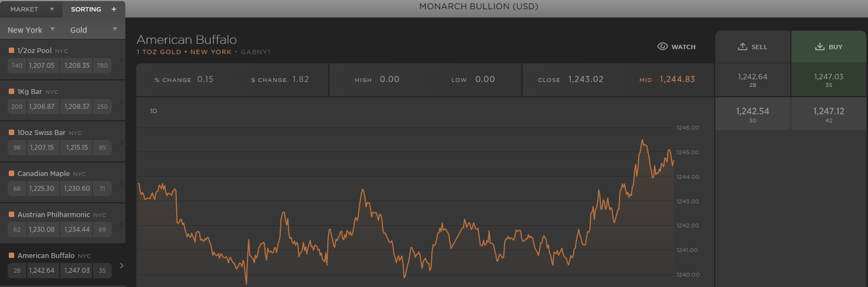This screenshot has height=287, width=868.
Task: Click 1Kg Bar ask quantity 250
Action: (x=102, y=107)
